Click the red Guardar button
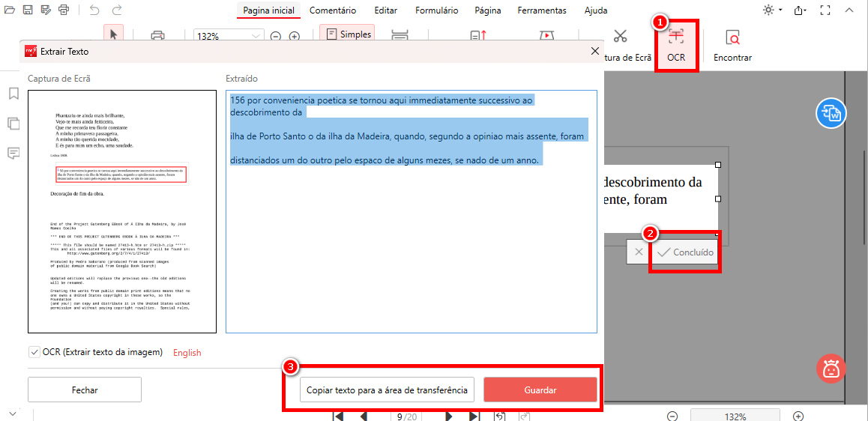Image resolution: width=868 pixels, height=421 pixels. click(x=540, y=390)
